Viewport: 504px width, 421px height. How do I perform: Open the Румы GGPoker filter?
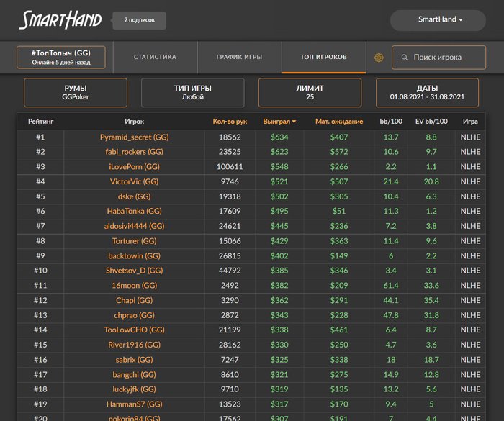(x=76, y=93)
